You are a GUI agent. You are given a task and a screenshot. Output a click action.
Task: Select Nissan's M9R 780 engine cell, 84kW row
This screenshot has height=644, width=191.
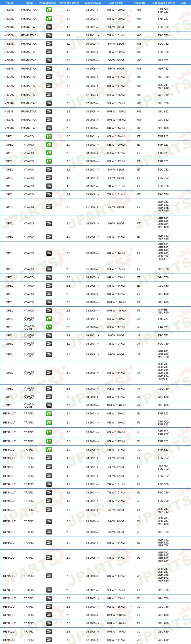point(163,77)
